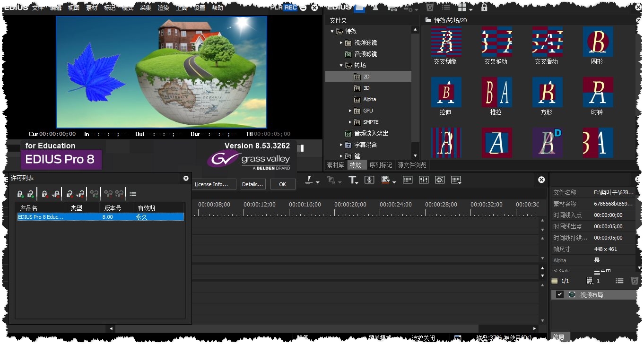This screenshot has height=344, width=644.
Task: Open the 帮助 menu
Action: click(x=218, y=8)
